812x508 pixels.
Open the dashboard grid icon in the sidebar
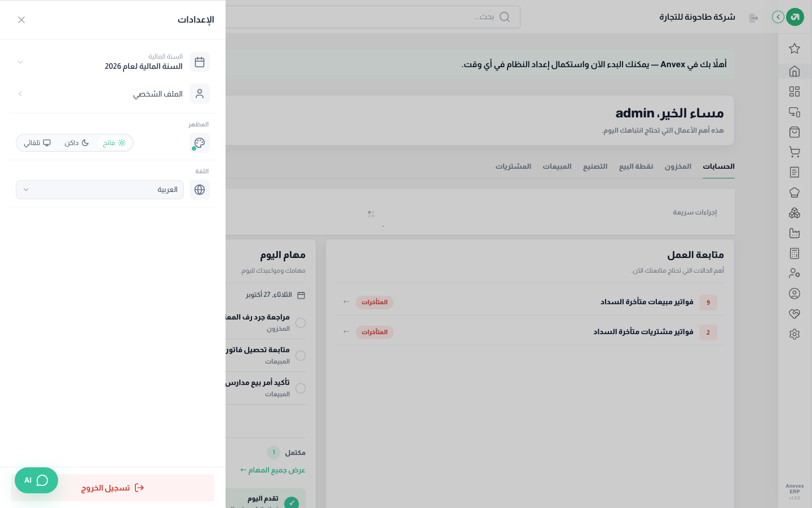[x=795, y=91]
